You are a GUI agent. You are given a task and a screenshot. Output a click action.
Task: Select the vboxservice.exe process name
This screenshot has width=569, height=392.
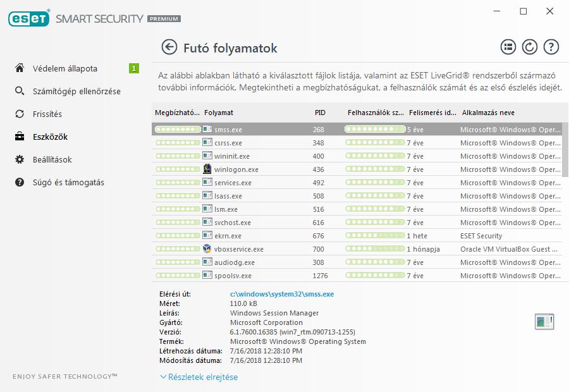tap(239, 249)
